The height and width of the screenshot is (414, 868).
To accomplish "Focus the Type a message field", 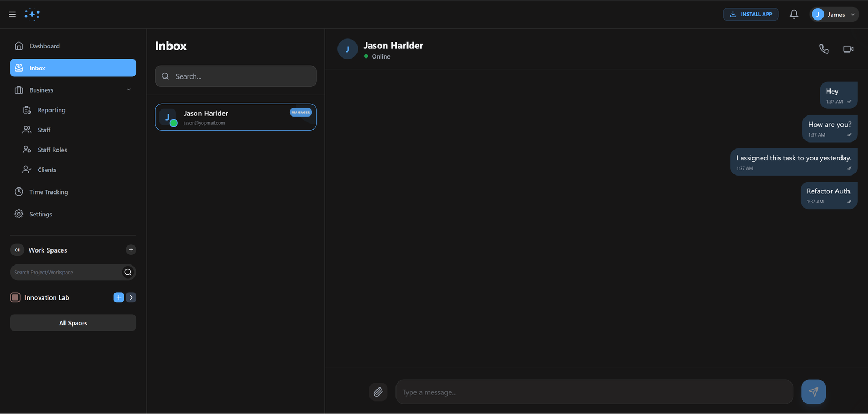I will (594, 392).
